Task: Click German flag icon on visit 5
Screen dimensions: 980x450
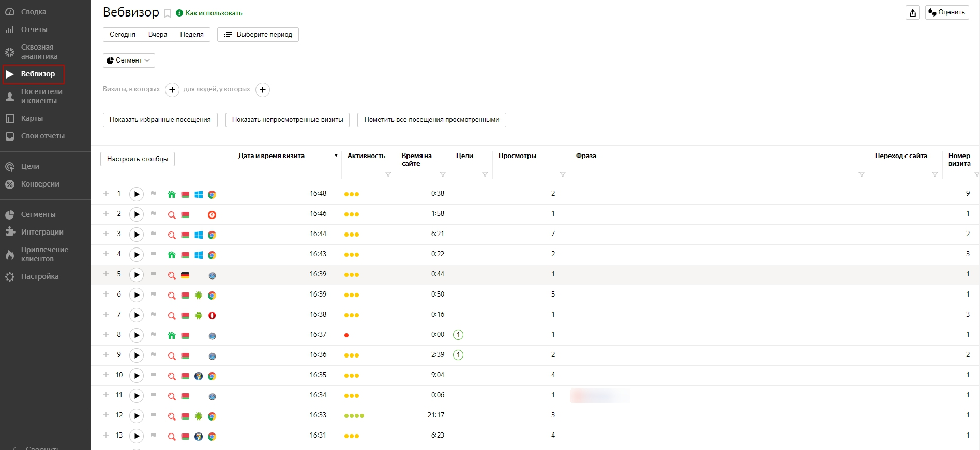Action: 185,275
